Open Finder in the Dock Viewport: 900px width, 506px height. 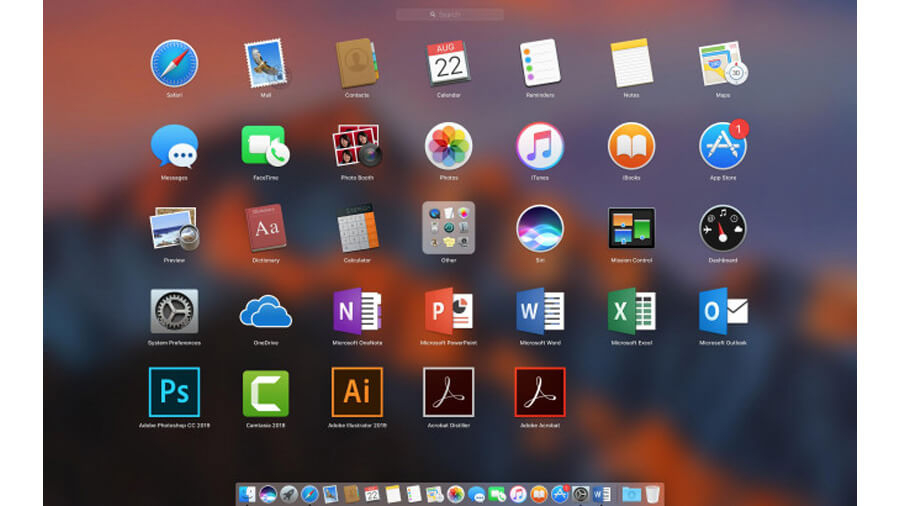[x=247, y=494]
